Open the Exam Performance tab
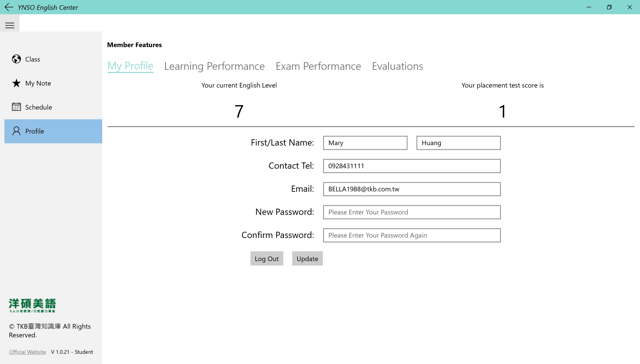The width and height of the screenshot is (640, 364). 318,66
